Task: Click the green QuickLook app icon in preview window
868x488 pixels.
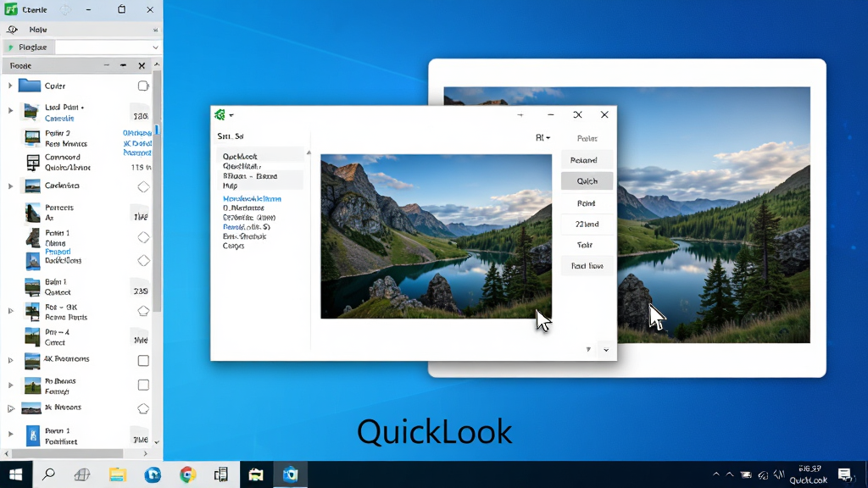Action: point(220,114)
